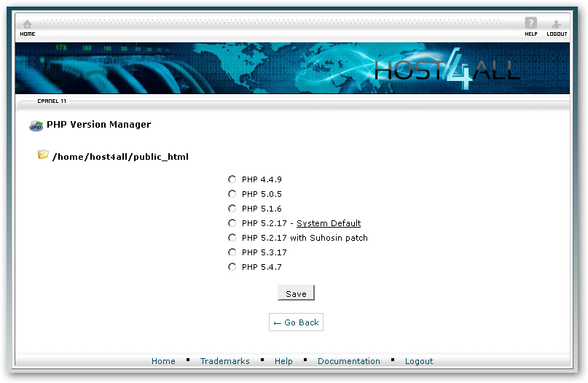Choose PHP 5.4.7 radio button
The width and height of the screenshot is (588, 383).
coord(232,267)
